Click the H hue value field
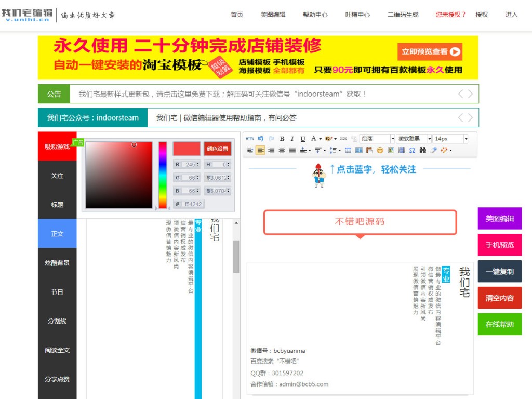Viewport: 532px width, 399px height. pos(217,164)
